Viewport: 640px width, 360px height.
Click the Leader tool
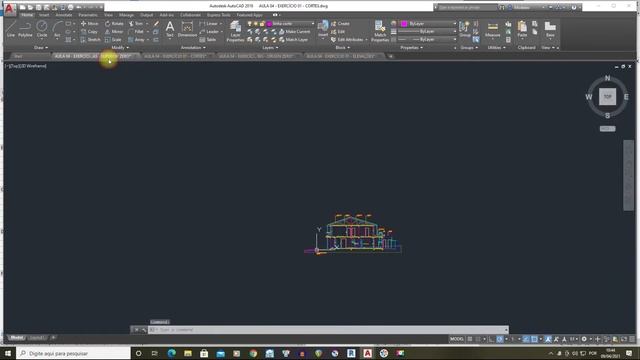[209, 31]
